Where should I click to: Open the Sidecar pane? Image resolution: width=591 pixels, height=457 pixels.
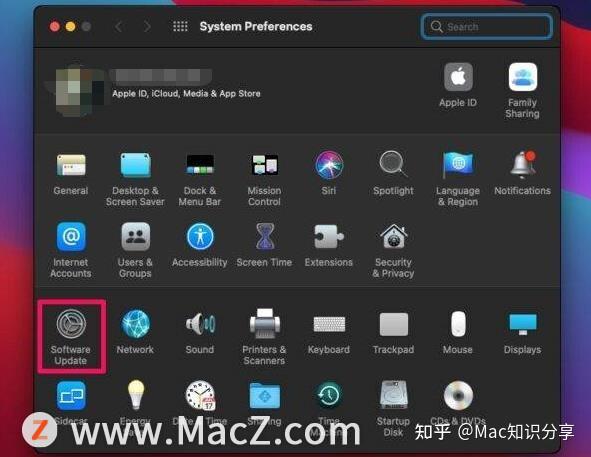pyautogui.click(x=71, y=396)
